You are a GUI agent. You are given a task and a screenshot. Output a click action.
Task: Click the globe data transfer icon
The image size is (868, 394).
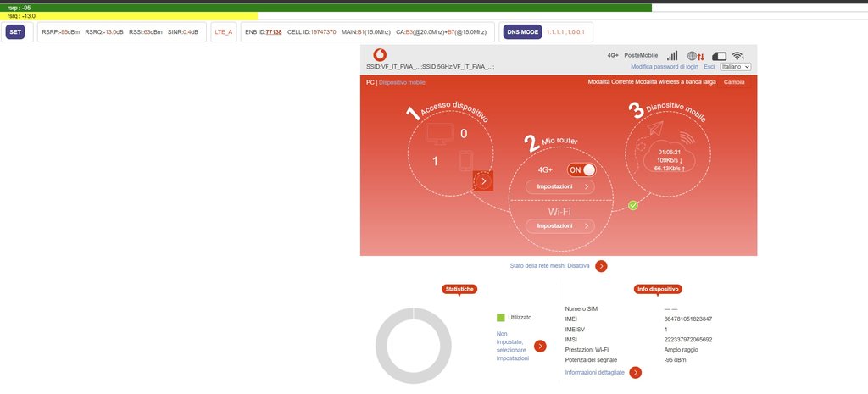(x=696, y=56)
